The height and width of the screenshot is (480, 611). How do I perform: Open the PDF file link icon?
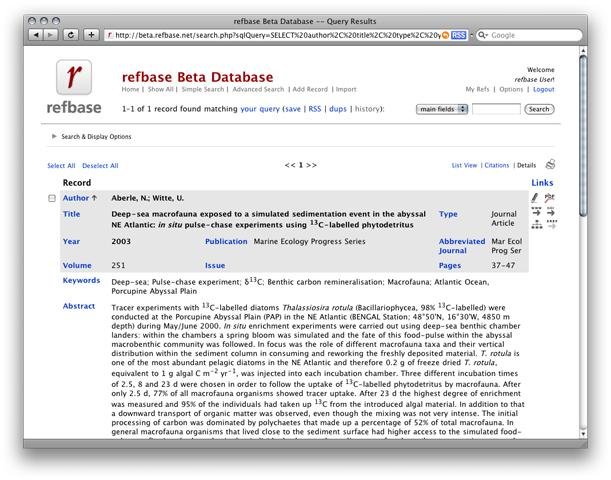(x=549, y=198)
